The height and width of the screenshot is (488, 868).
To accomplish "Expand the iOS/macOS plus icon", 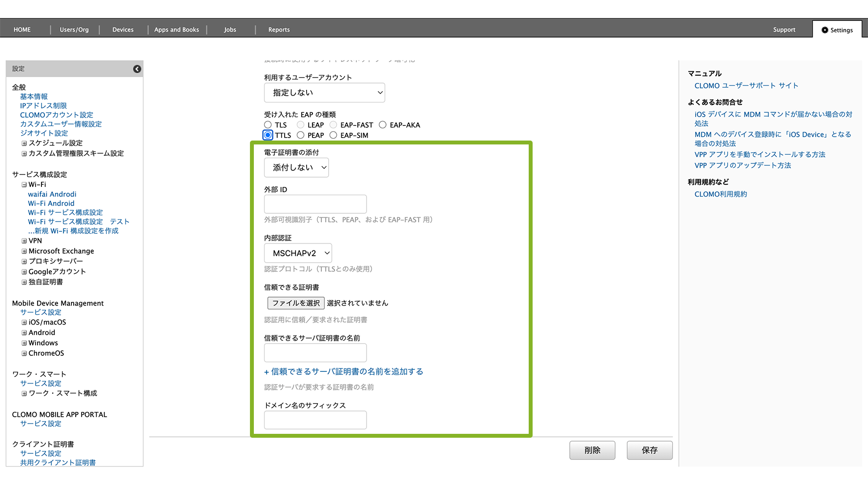I will 24,323.
